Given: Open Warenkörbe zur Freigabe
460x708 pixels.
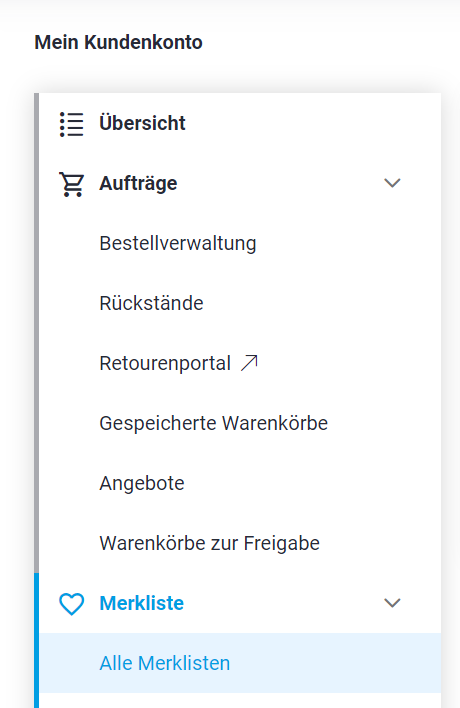Looking at the screenshot, I should coord(209,543).
